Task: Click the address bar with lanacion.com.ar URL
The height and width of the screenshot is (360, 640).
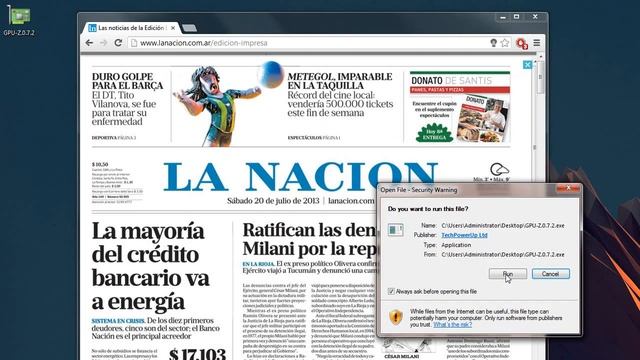Action: 310,43
